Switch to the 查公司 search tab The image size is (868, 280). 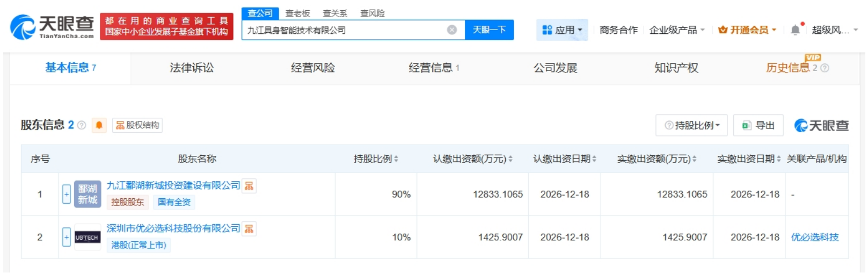260,13
